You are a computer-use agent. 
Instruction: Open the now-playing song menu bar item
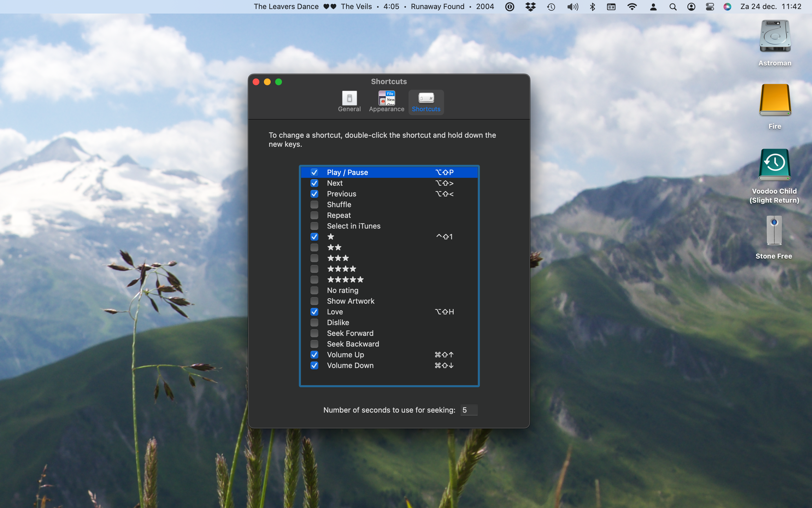click(374, 7)
